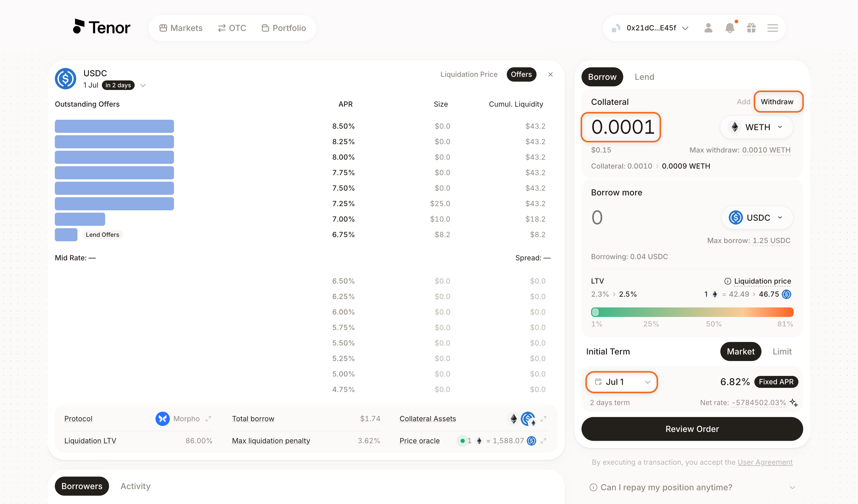Click the USDC market coin icon
The image size is (858, 504).
point(65,79)
